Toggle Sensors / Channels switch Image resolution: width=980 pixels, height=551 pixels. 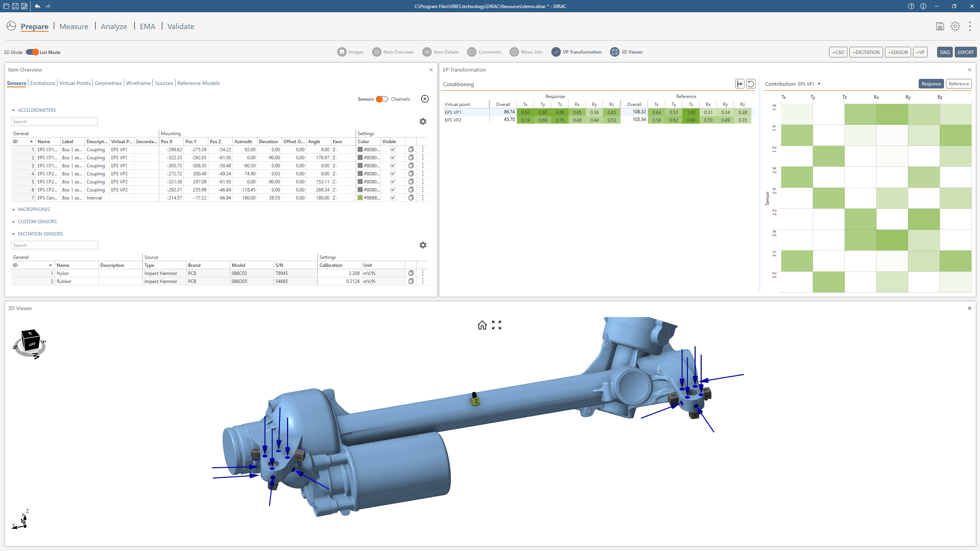pos(382,99)
